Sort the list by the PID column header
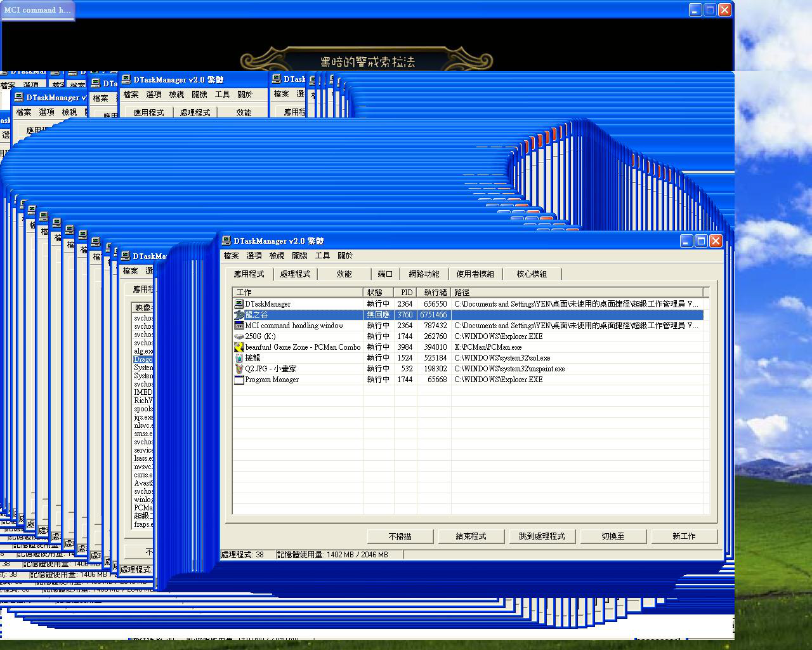The image size is (812, 650). pyautogui.click(x=405, y=293)
